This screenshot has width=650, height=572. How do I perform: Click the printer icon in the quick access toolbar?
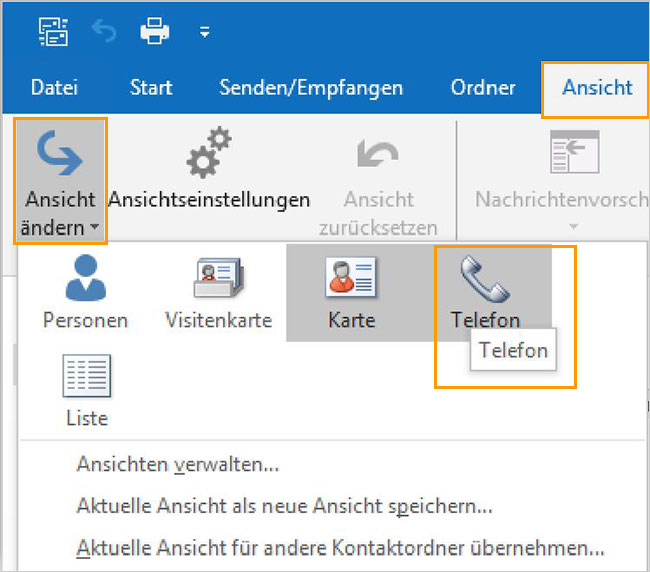point(155,31)
